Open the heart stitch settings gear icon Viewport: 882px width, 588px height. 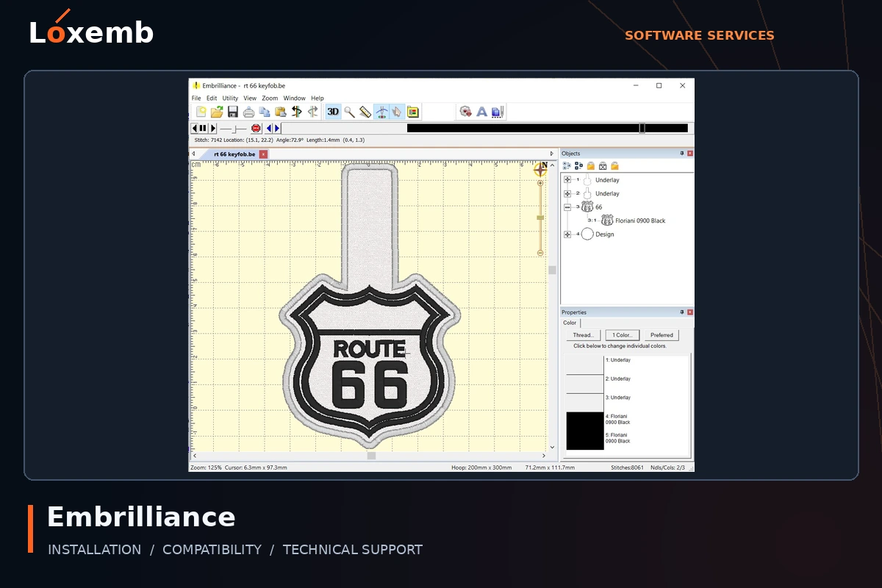[x=465, y=112]
